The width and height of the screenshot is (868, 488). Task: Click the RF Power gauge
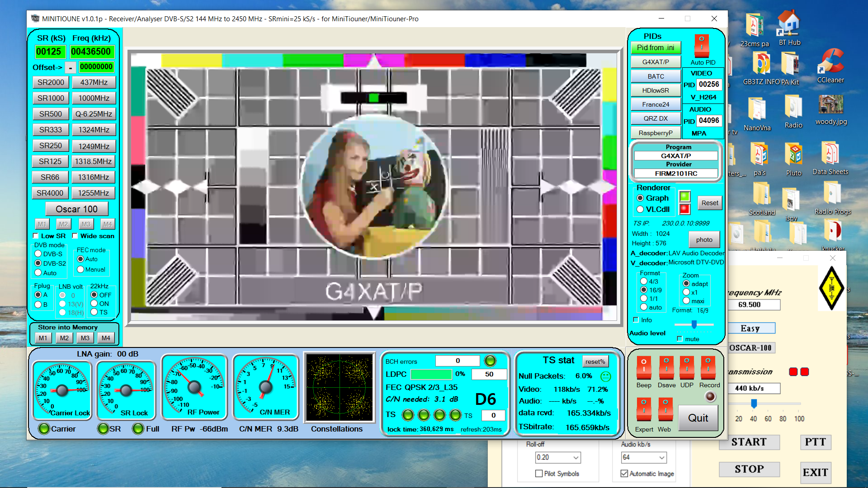(x=194, y=387)
